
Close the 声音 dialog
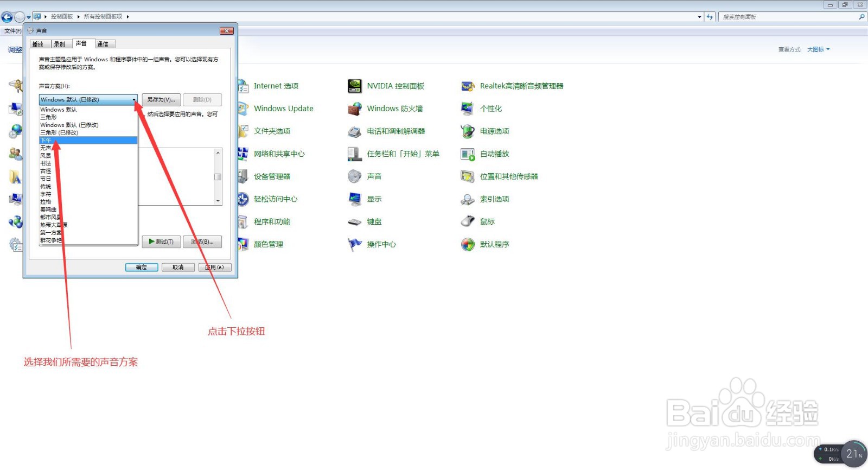click(x=227, y=31)
